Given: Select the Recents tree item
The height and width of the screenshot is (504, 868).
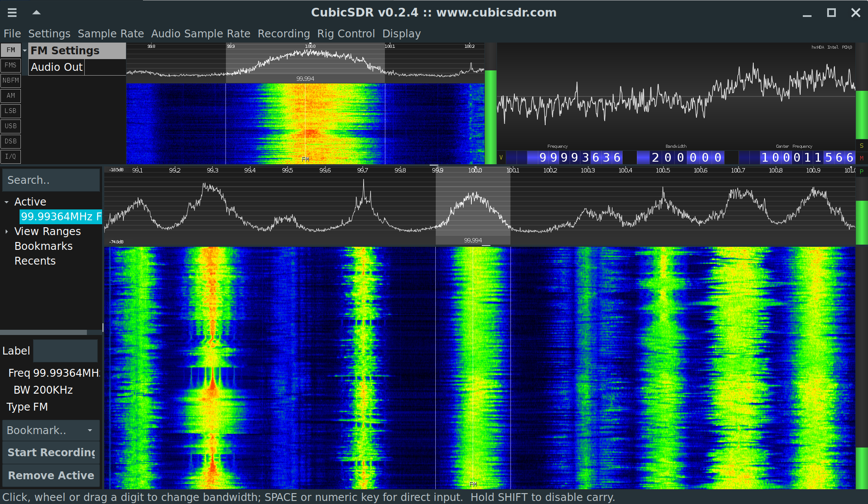Looking at the screenshot, I should click(x=35, y=261).
